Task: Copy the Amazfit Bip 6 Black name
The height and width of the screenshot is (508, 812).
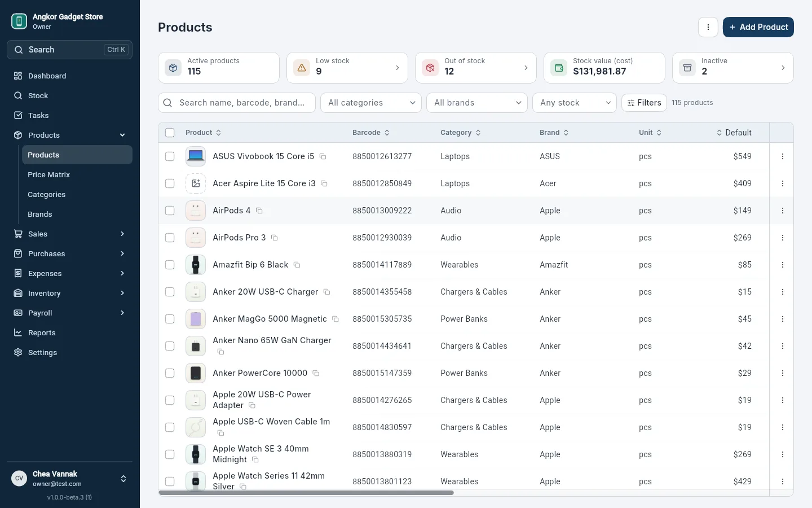Action: pos(297,265)
